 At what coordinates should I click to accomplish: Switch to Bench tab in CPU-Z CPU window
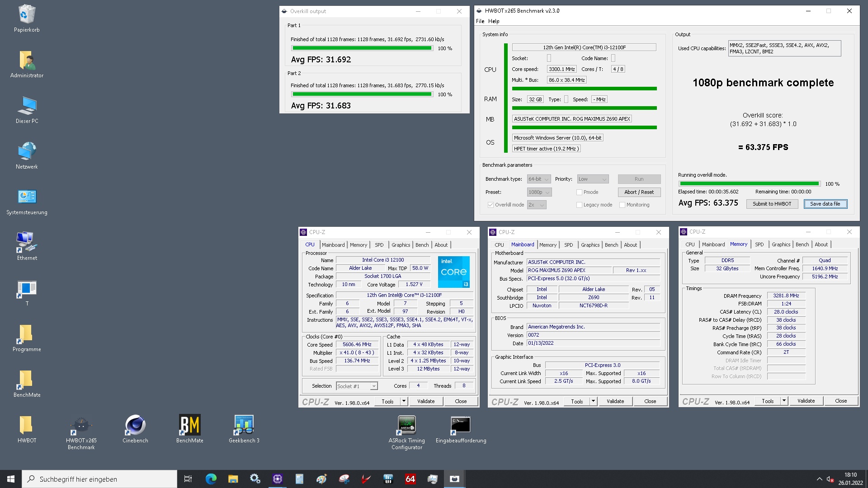pos(422,245)
